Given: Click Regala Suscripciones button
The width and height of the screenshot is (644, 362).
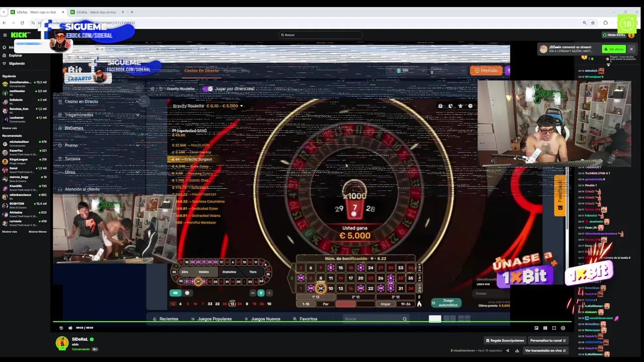Looking at the screenshot, I should coord(505,340).
